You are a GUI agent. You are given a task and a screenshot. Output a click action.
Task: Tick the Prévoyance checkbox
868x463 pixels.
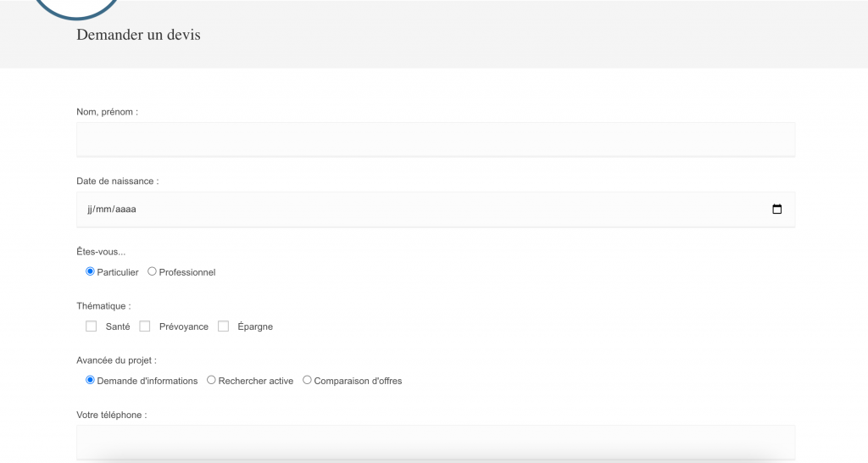[x=145, y=326]
